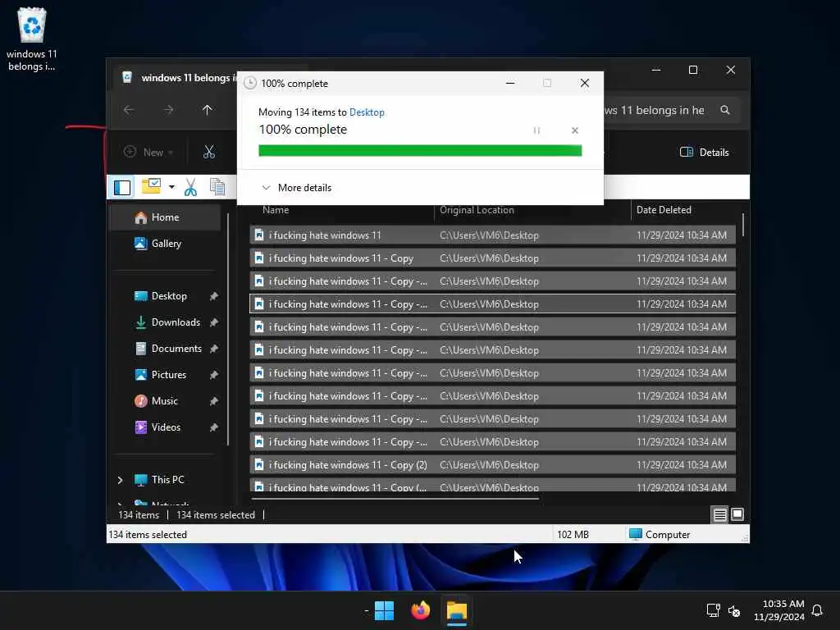Click the muted volume tray icon

point(734,610)
